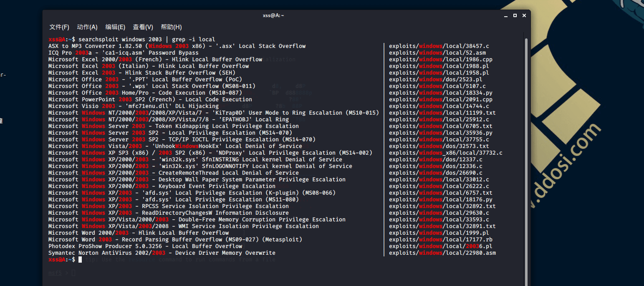The width and height of the screenshot is (644, 286).
Task: Select Double-Free Memory Corruption line
Action: 197,220
